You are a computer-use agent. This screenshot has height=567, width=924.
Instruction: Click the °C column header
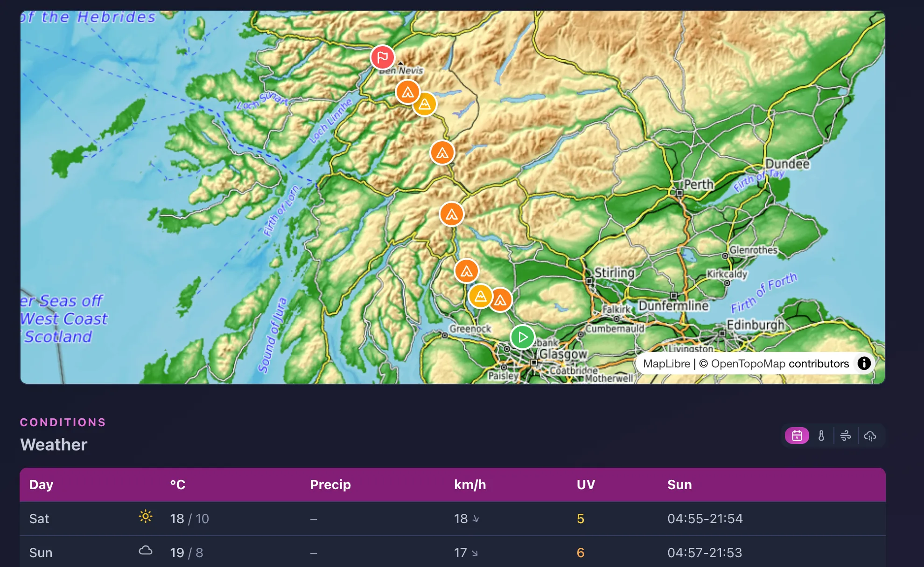click(x=178, y=484)
